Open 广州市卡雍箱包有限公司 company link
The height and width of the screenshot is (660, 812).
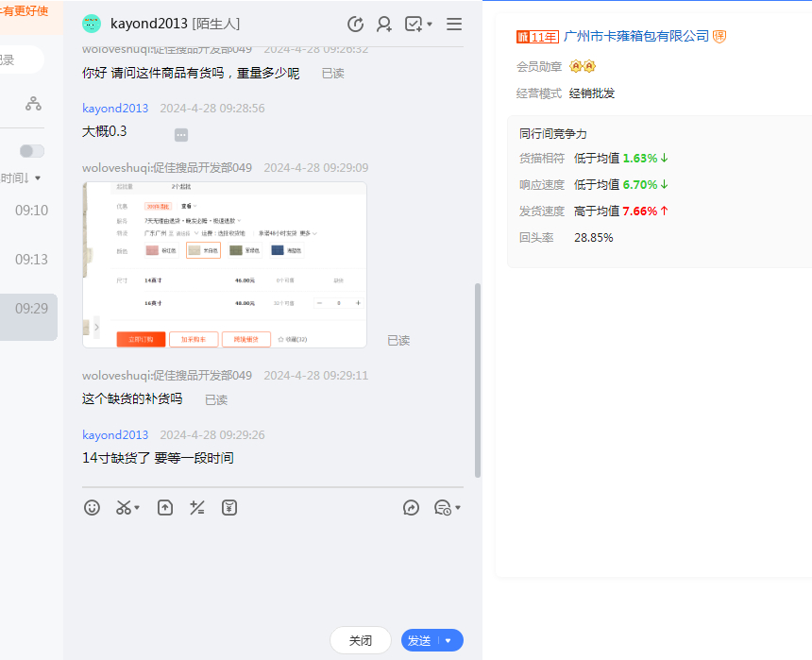click(x=635, y=37)
